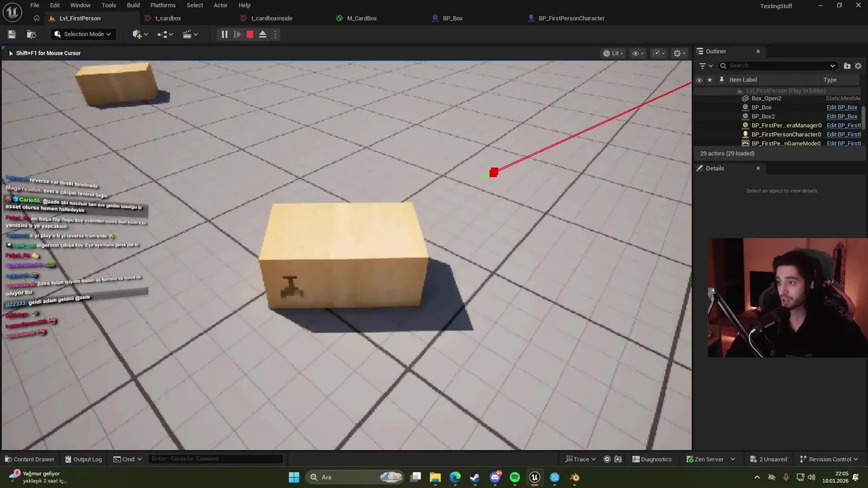Open the viewport Show eye dropdown
This screenshot has height=488, width=868.
point(637,53)
